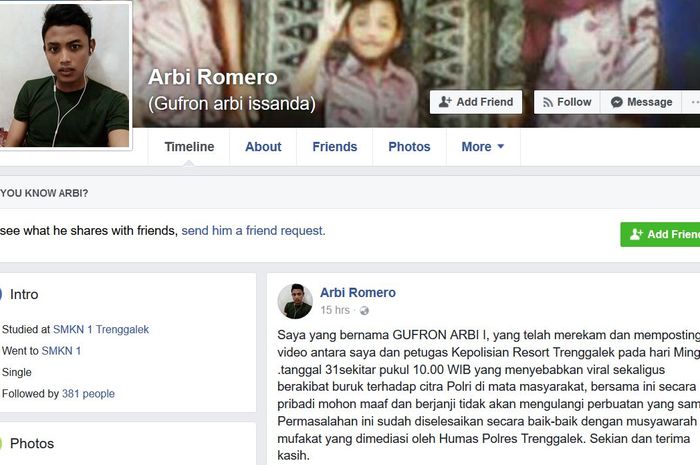Open the Friends tab

pyautogui.click(x=334, y=147)
